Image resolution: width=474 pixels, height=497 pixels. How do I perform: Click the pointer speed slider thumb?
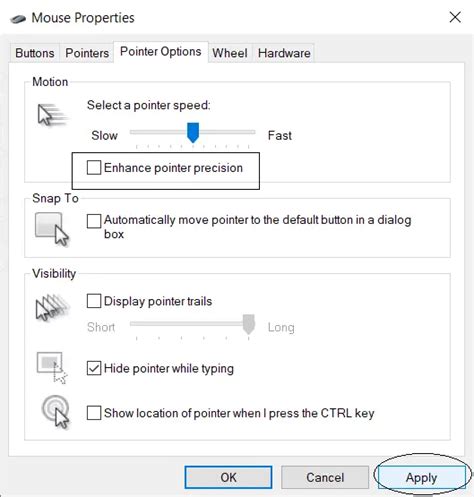193,132
